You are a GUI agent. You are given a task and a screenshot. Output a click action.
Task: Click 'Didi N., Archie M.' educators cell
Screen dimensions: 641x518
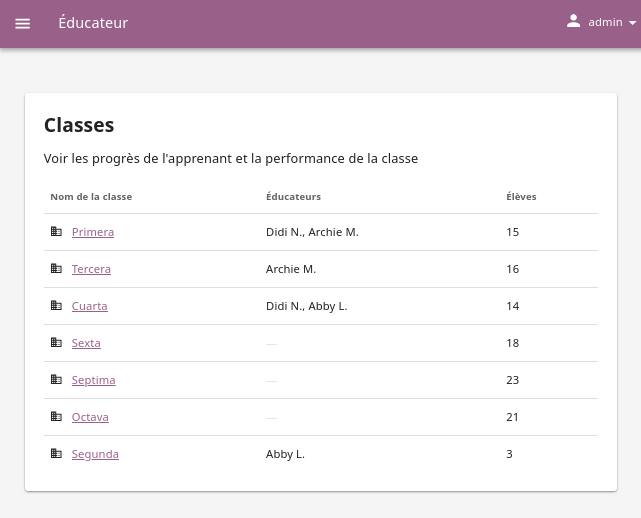click(312, 232)
